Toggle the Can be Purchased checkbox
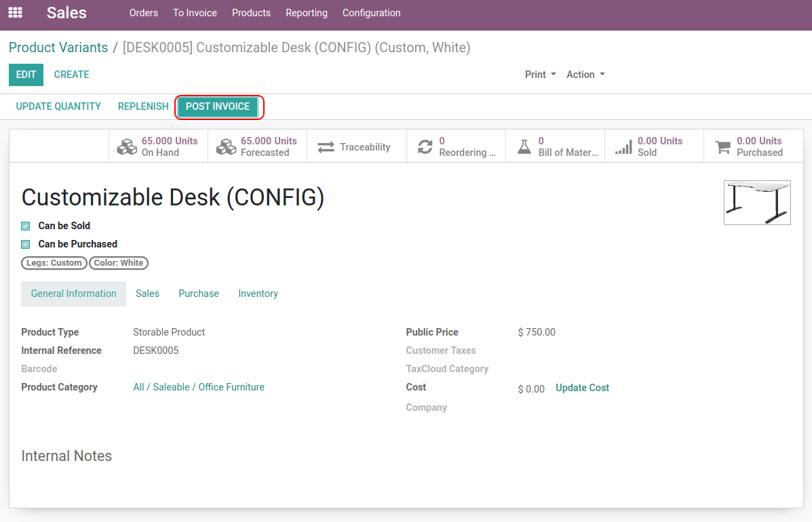The width and height of the screenshot is (812, 522). [26, 245]
